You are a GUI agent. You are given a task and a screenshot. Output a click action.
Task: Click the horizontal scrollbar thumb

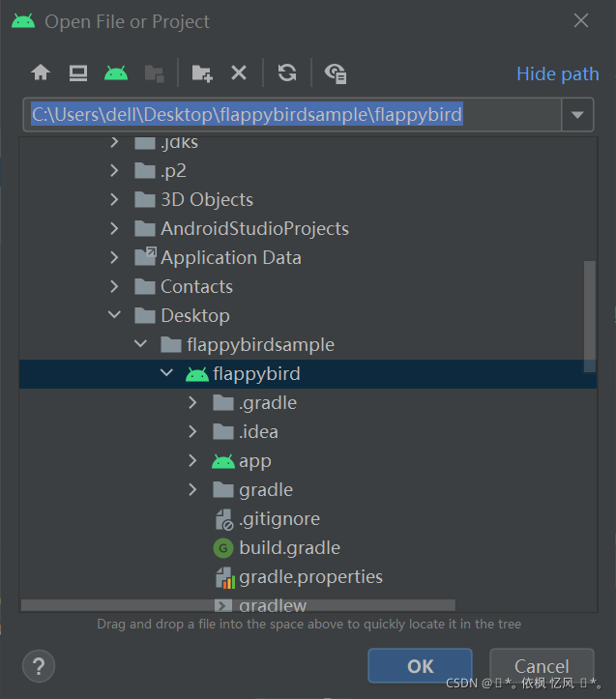coord(238,605)
